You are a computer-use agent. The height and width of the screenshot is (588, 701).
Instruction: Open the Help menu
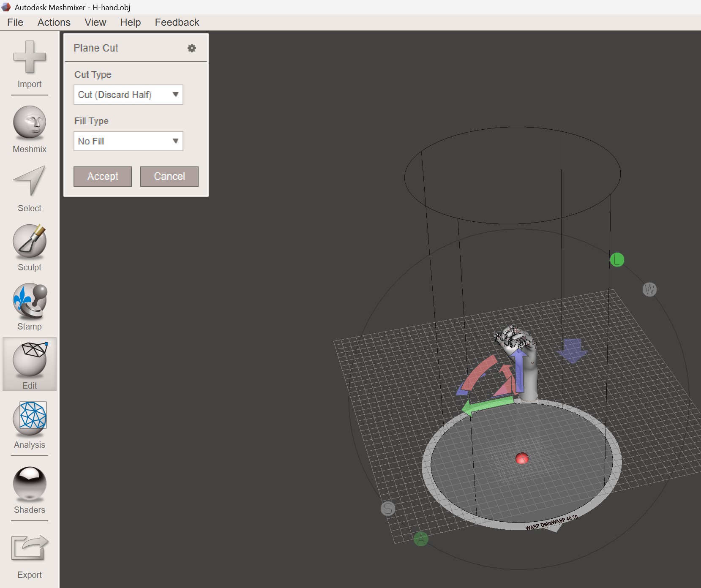coord(131,22)
